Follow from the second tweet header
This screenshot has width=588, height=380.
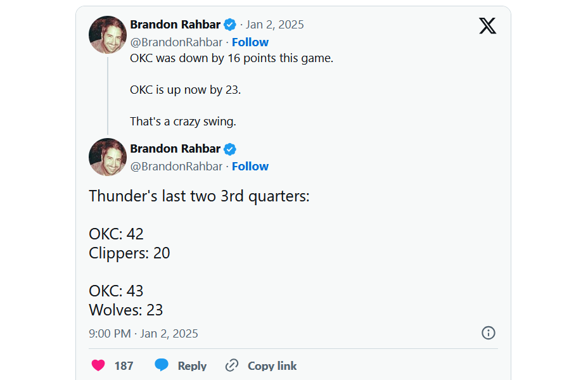[x=250, y=167]
